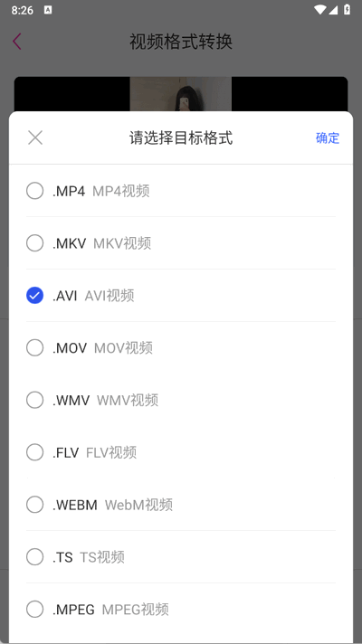Screen dimensions: 362x644
Task: Toggle the checked .AVI format option
Action: [35, 295]
